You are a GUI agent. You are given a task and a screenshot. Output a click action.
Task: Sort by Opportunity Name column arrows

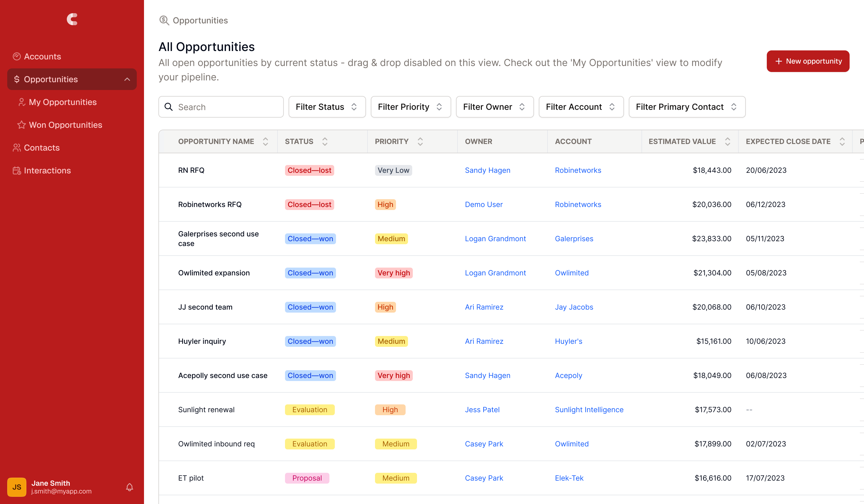[265, 142]
